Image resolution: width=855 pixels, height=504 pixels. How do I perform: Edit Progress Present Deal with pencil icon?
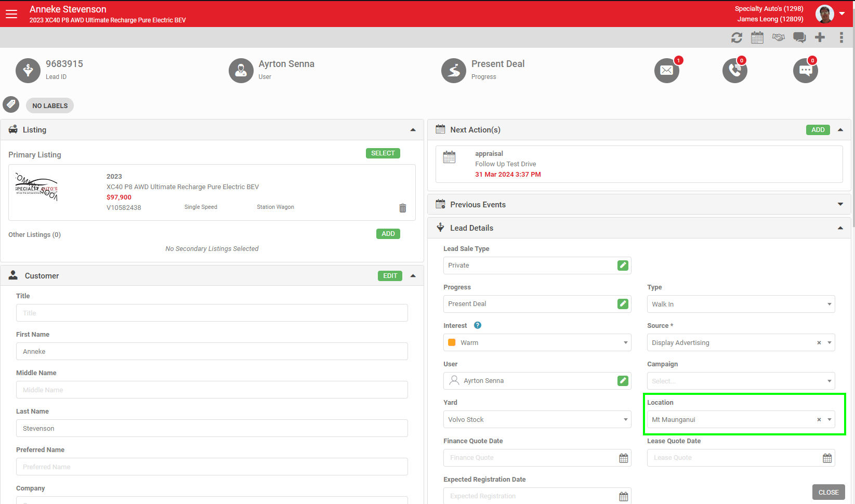point(623,304)
